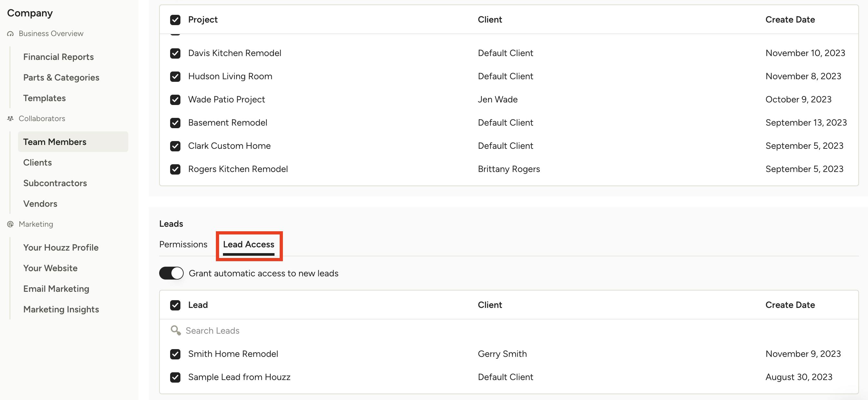Click the Lead column header
868x400 pixels.
pyautogui.click(x=198, y=305)
